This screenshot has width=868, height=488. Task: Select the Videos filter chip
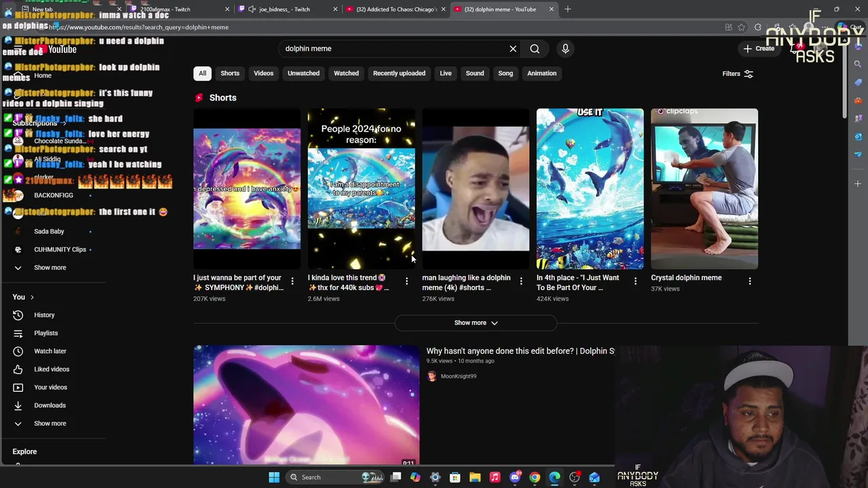click(263, 73)
